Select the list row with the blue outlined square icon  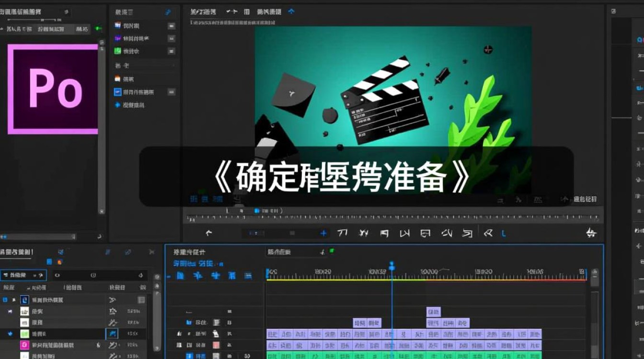(x=145, y=92)
